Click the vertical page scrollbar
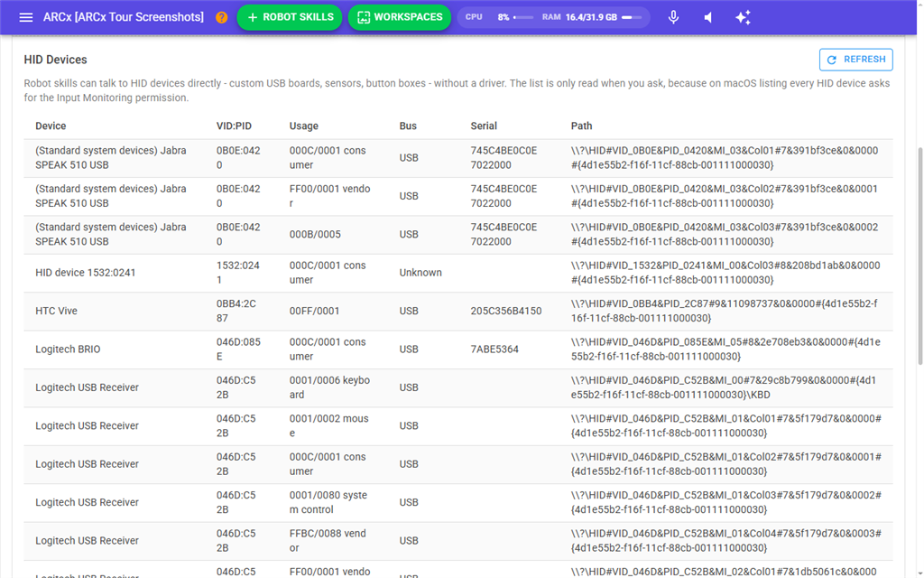This screenshot has height=578, width=924. click(x=919, y=256)
